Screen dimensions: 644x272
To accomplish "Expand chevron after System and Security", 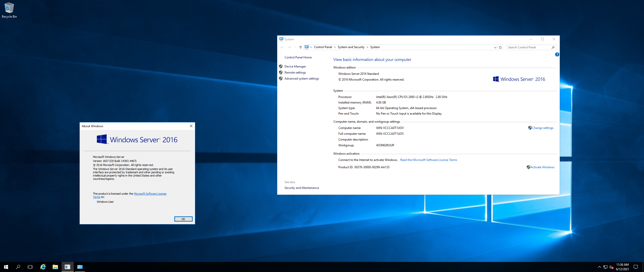I will pyautogui.click(x=367, y=47).
